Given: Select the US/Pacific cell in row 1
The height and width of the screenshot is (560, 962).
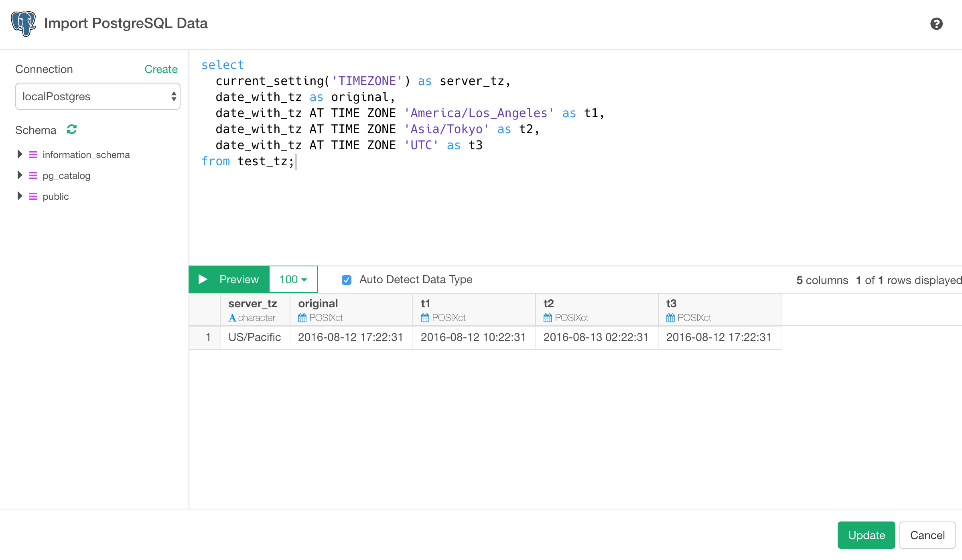Looking at the screenshot, I should tap(254, 337).
